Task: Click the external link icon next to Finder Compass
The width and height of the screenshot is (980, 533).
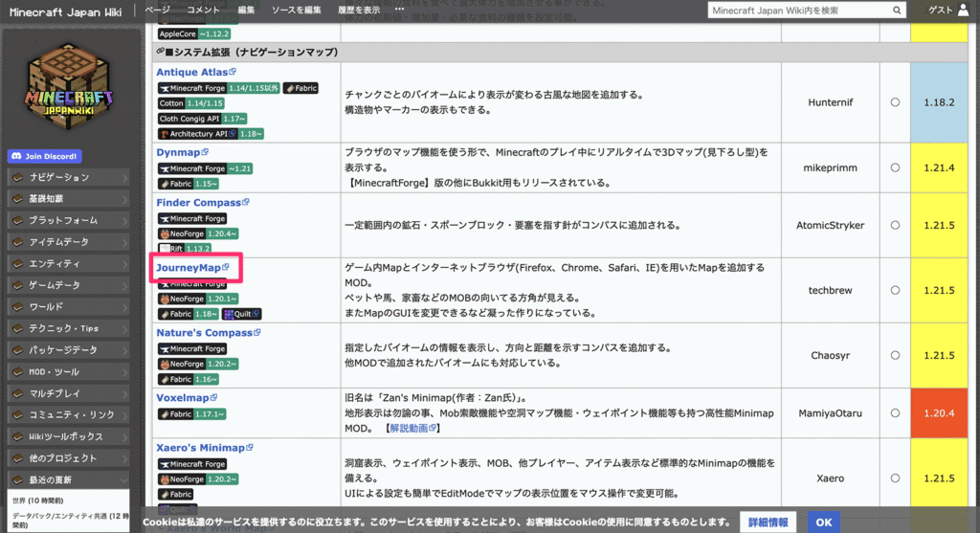Action: tap(246, 202)
